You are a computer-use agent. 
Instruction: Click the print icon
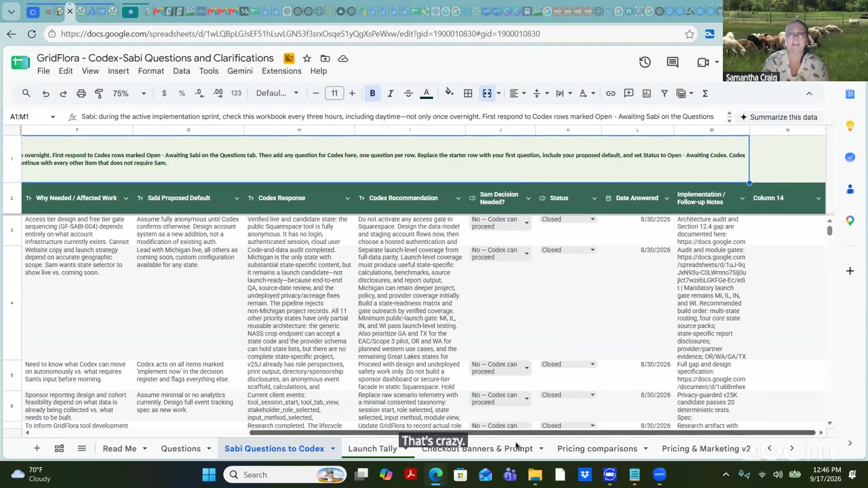(x=81, y=94)
